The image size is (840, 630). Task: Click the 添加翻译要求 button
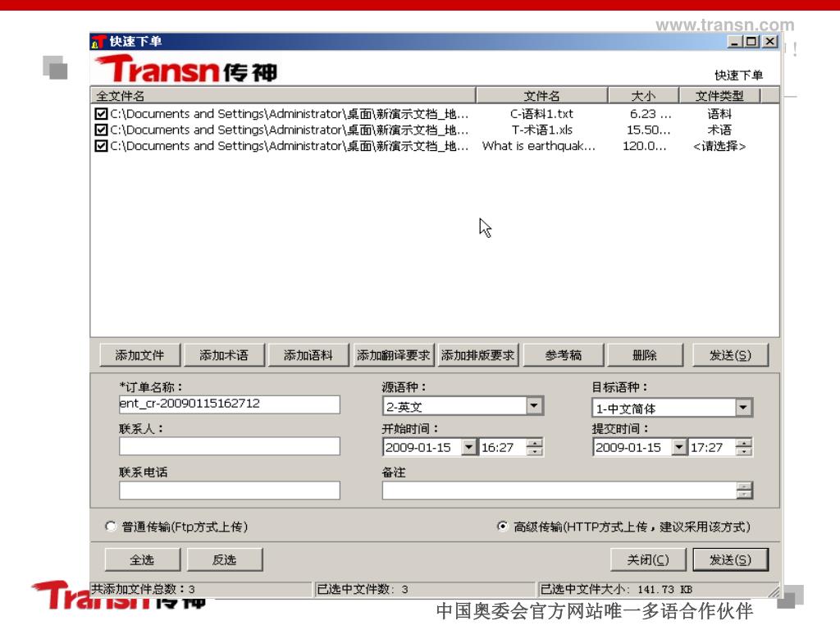coord(393,355)
